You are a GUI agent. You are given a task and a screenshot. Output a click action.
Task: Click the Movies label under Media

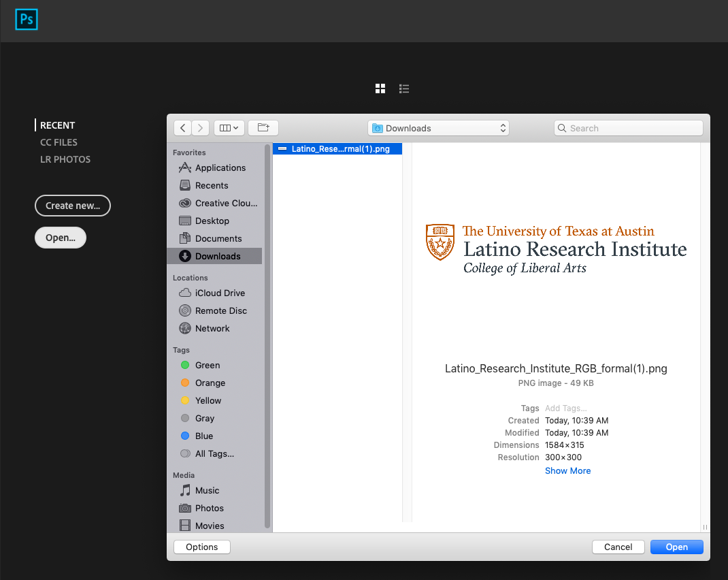[x=210, y=526]
